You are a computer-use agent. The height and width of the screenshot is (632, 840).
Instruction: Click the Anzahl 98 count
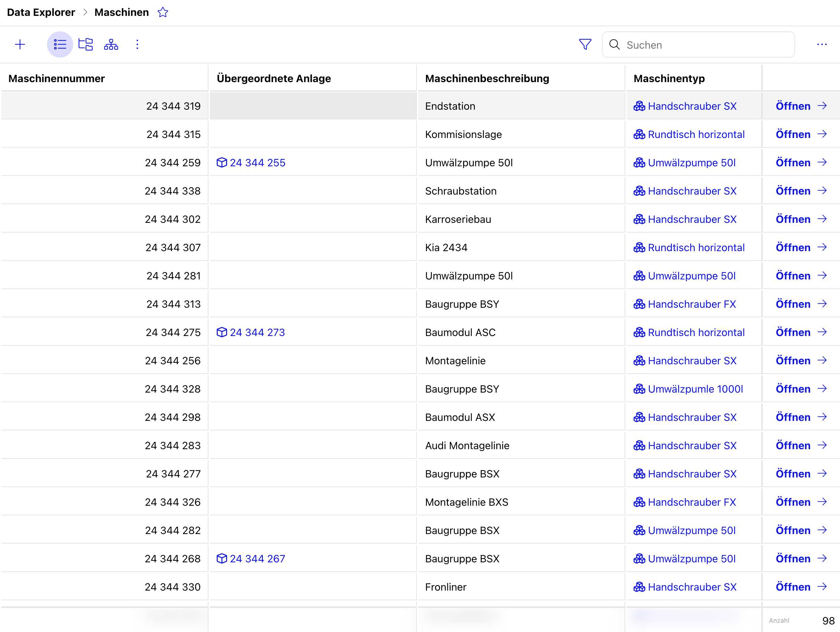click(802, 621)
